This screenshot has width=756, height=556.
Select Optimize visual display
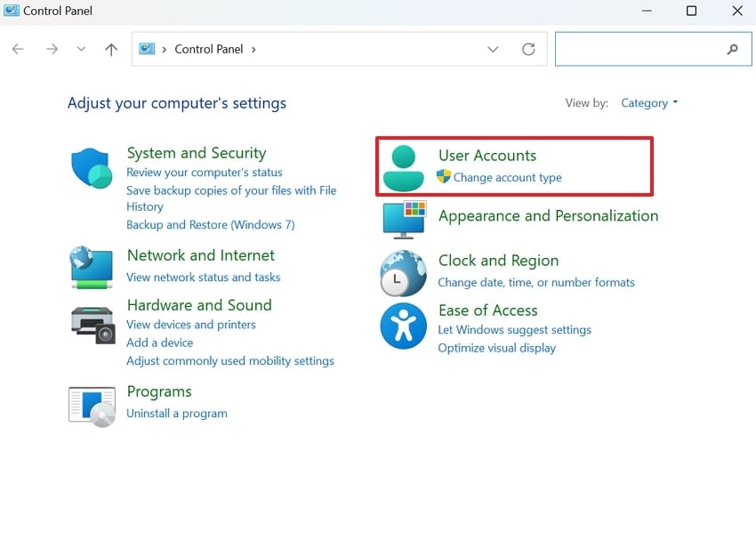point(496,348)
